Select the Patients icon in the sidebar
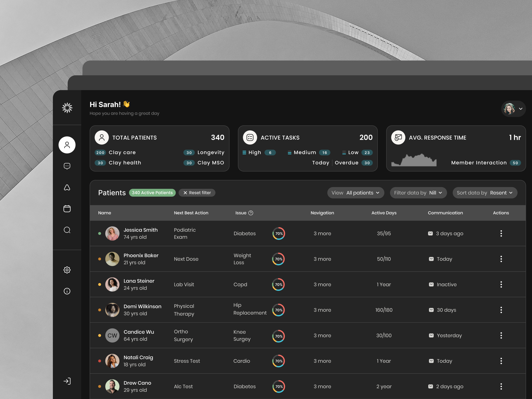 pos(67,145)
